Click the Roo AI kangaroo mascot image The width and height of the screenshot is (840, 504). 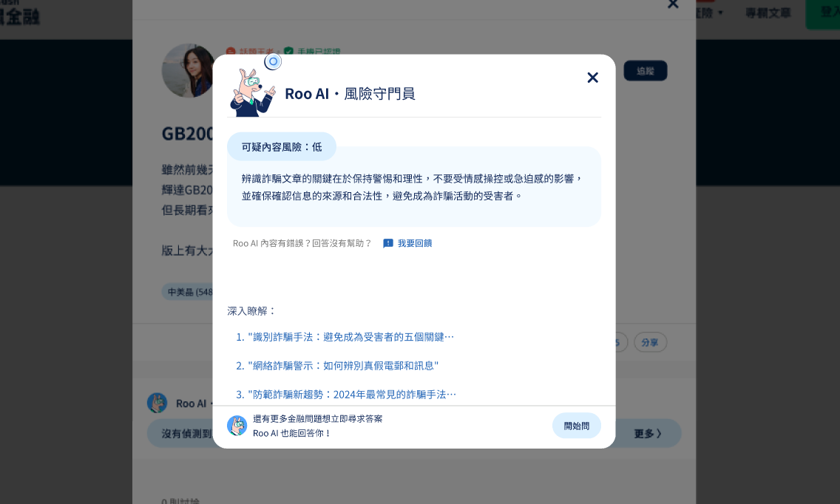(252, 92)
